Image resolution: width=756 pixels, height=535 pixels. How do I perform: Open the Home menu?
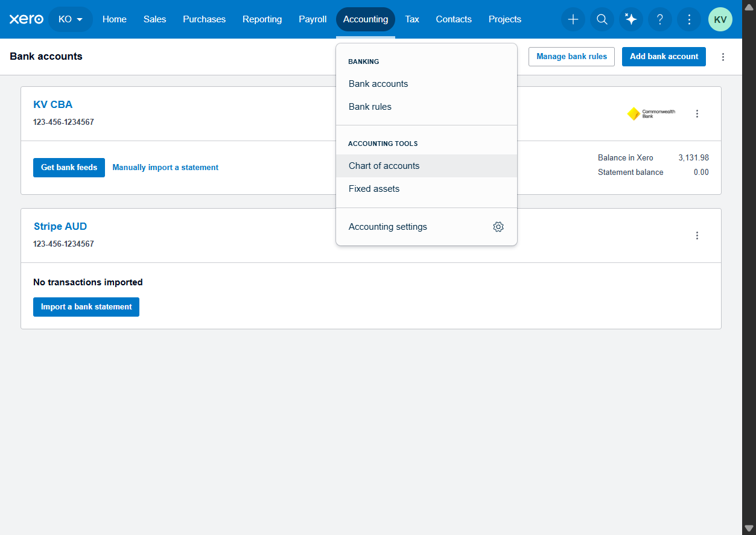[115, 19]
